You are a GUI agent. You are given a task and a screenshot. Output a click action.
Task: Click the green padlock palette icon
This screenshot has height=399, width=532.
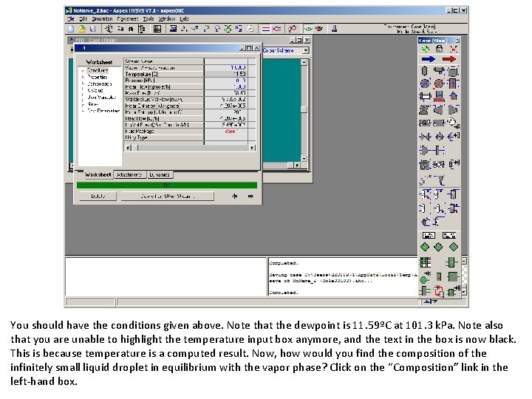tap(439, 49)
